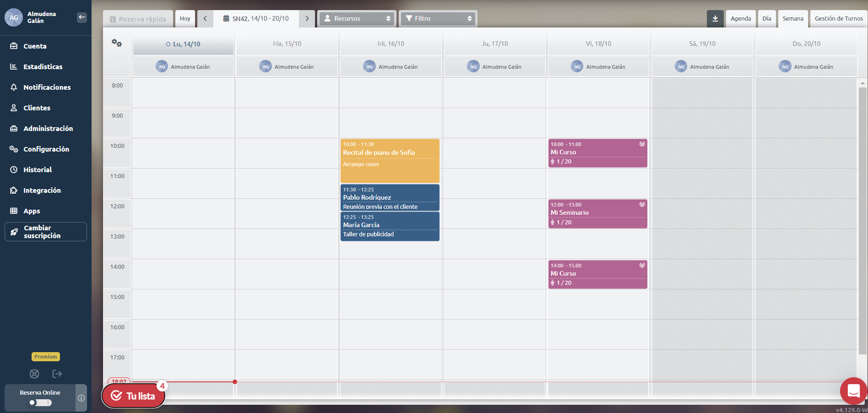
Task: Open the Integración section
Action: click(42, 190)
